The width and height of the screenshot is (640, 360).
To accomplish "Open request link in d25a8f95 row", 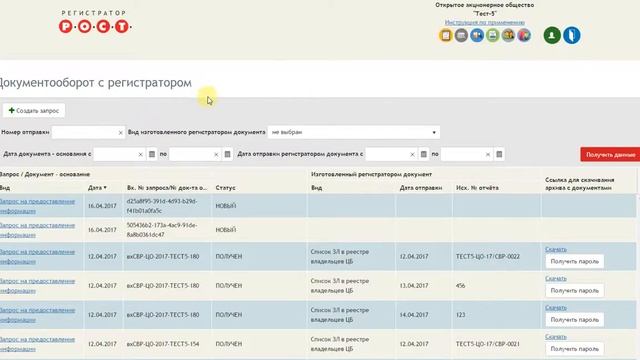I will (x=38, y=206).
